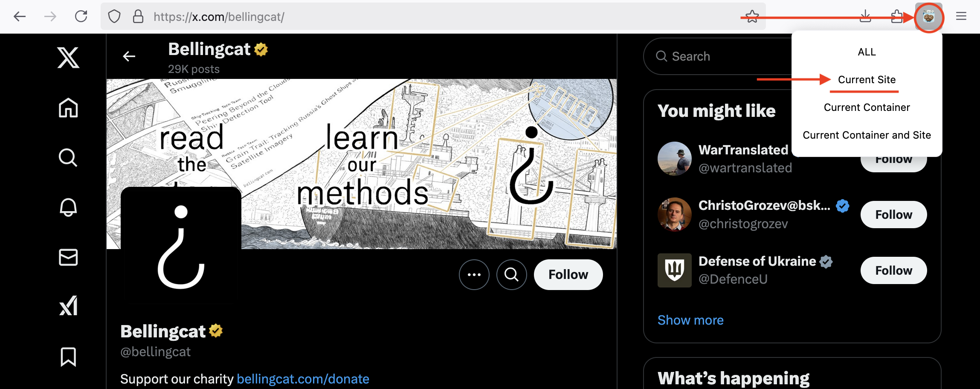Open Explore search icon in sidebar
Screen dimensions: 980x389
tap(68, 157)
